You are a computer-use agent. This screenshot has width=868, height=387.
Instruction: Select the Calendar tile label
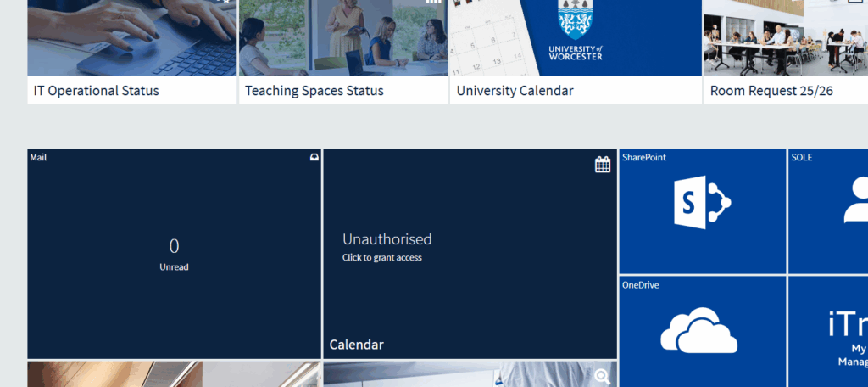coord(356,345)
